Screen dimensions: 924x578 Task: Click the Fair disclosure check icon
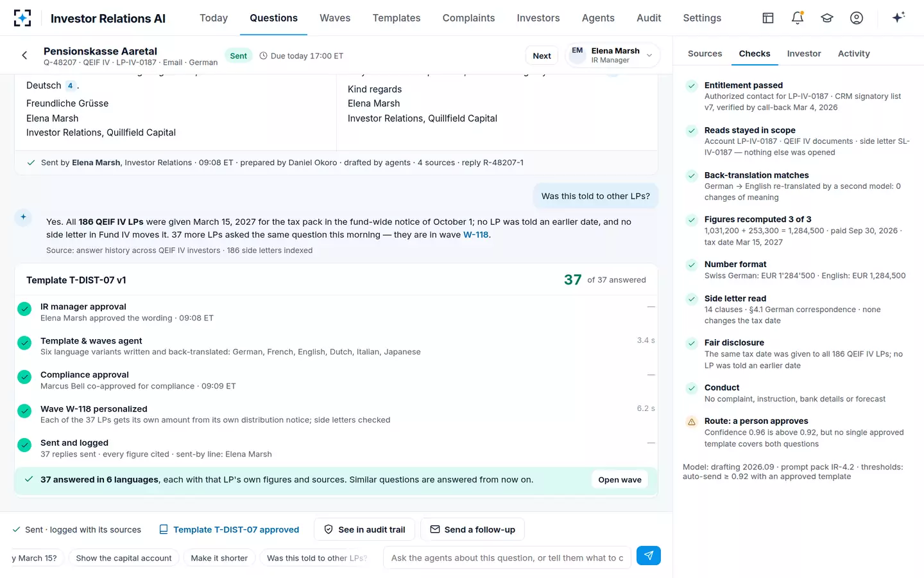[692, 343]
